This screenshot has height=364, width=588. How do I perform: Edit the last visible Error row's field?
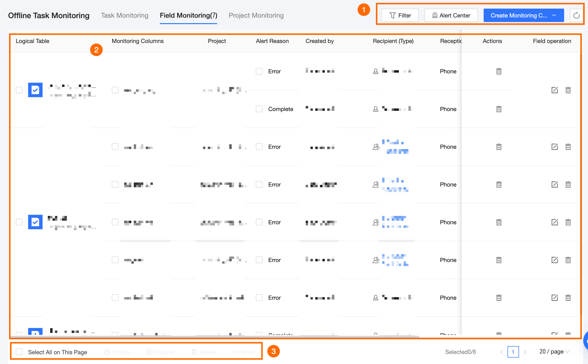(554, 298)
